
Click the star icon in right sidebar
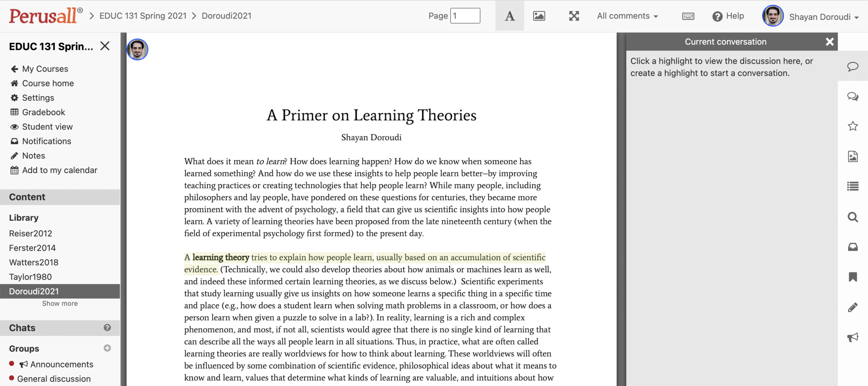(853, 126)
